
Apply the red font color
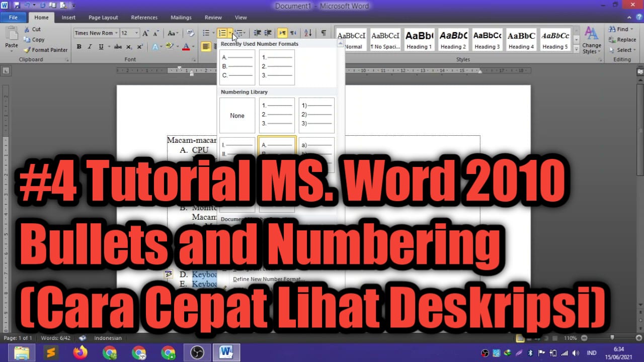(x=186, y=47)
